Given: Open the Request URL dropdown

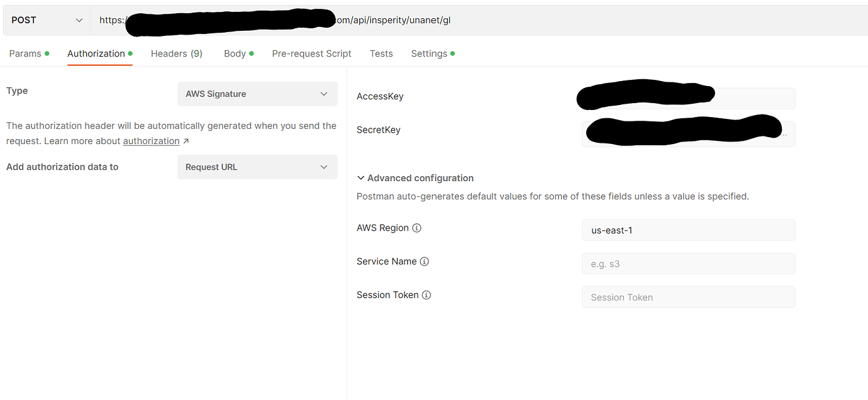Looking at the screenshot, I should coord(257,167).
